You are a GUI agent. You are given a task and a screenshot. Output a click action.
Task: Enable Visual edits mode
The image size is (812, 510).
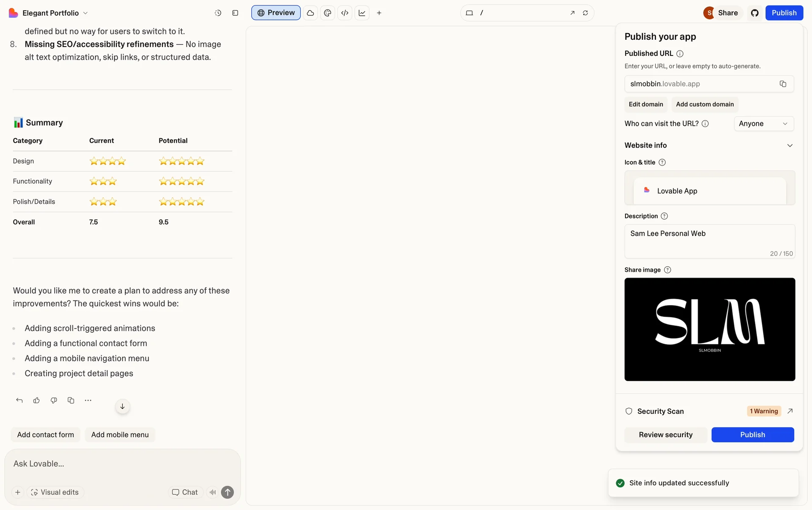55,492
